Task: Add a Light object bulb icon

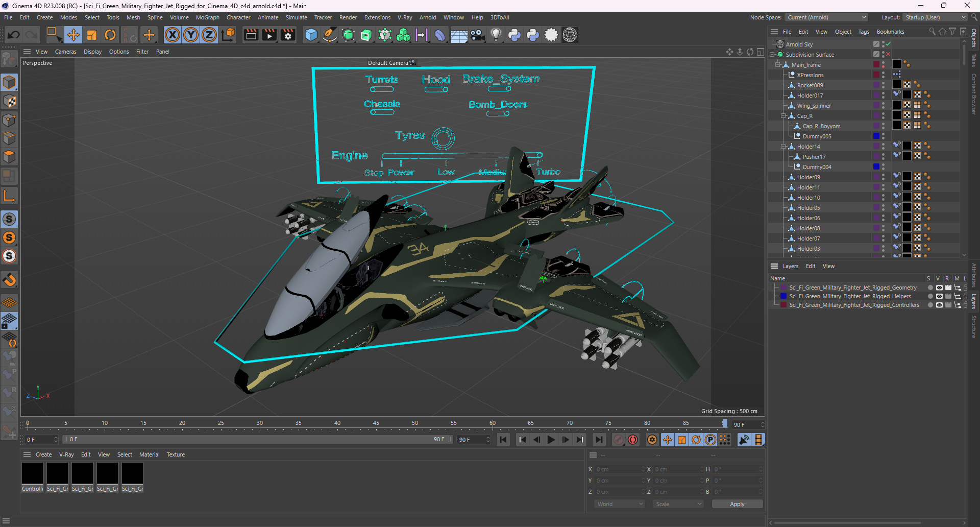Action: coord(496,35)
